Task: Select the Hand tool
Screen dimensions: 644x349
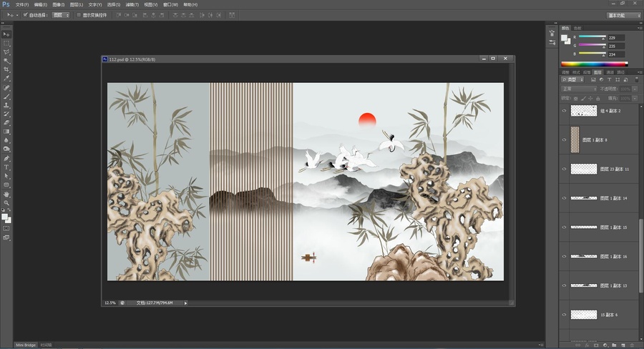Action: (x=6, y=195)
